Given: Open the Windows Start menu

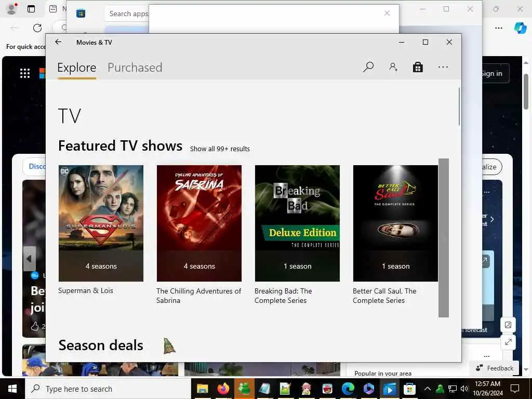Looking at the screenshot, I should (12, 389).
